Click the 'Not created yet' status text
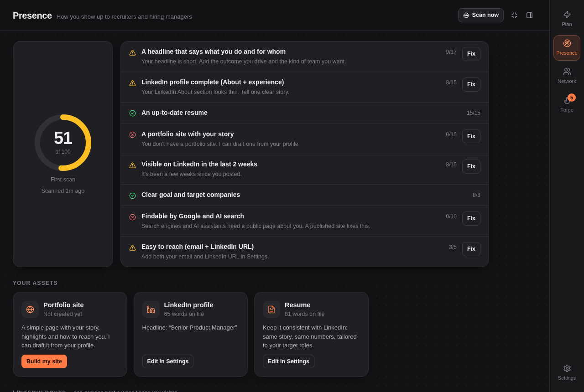 [63, 314]
